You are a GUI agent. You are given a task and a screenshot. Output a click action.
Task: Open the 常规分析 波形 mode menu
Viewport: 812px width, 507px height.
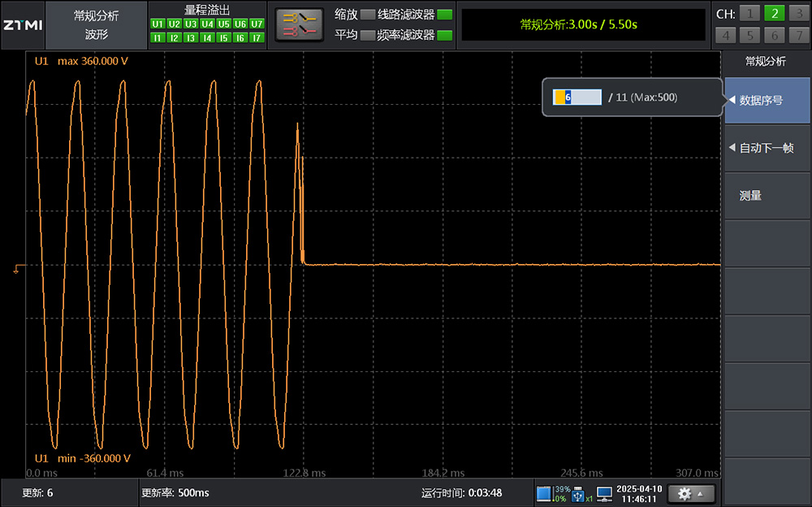tap(96, 24)
